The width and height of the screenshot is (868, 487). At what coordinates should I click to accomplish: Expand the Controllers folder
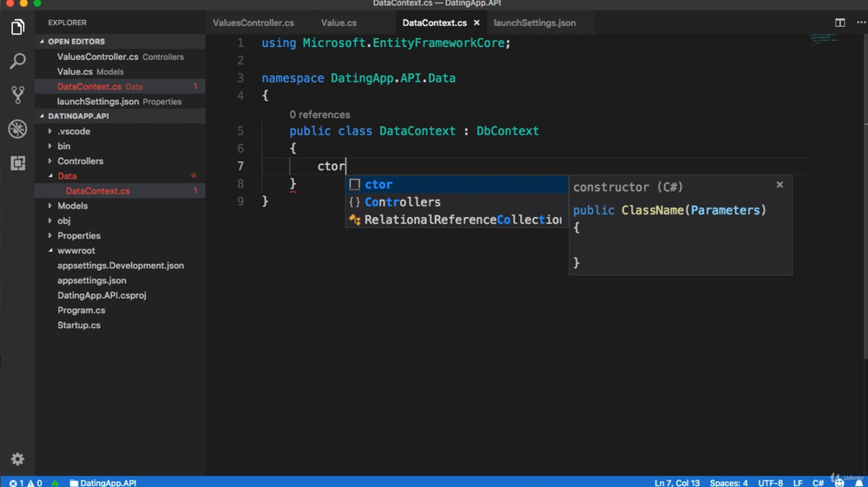click(80, 161)
